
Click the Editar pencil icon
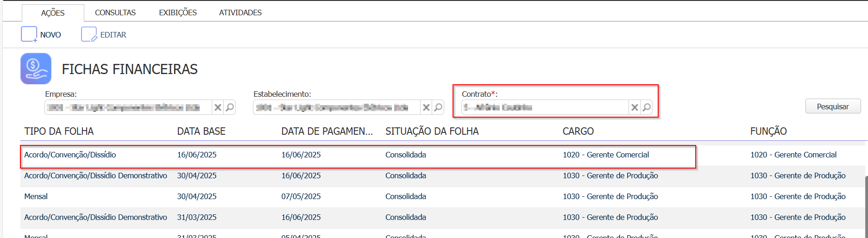click(89, 35)
